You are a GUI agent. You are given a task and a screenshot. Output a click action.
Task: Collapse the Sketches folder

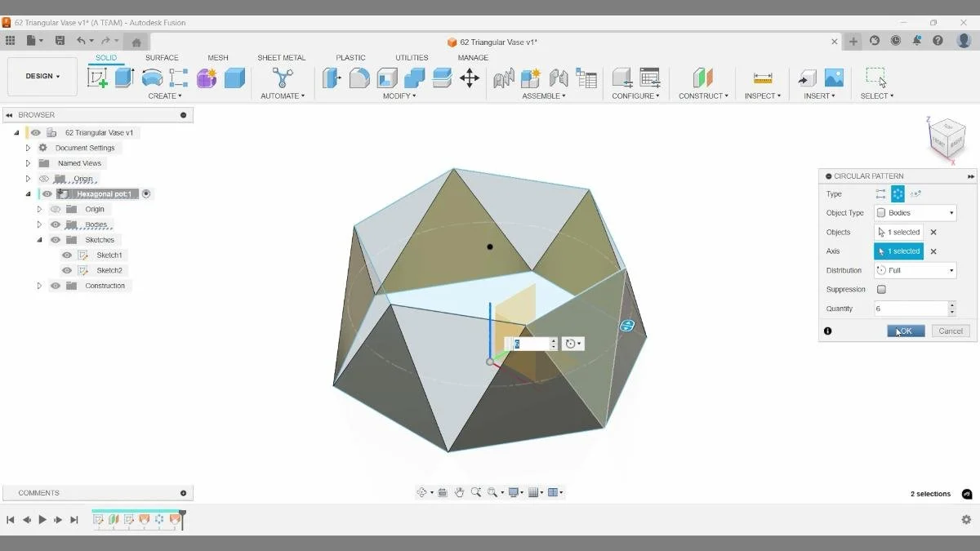[39, 240]
